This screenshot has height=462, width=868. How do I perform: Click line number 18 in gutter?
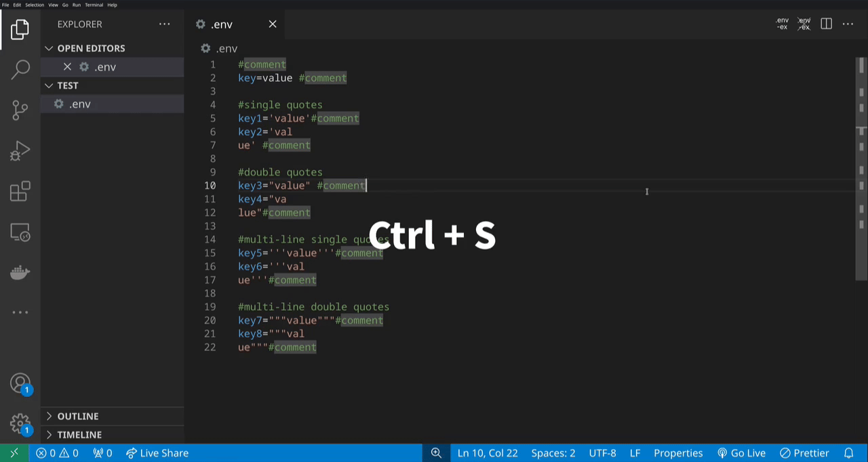click(210, 293)
